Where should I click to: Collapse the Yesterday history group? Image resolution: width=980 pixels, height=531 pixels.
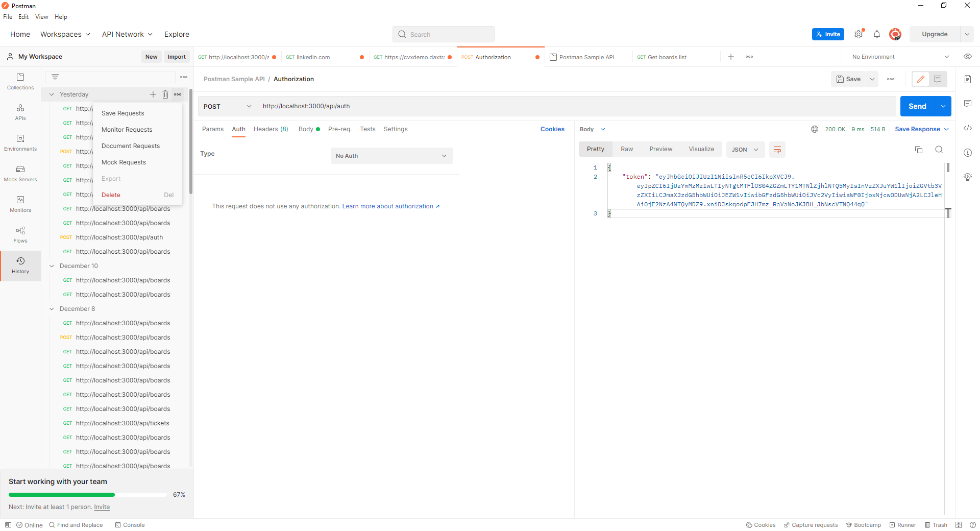point(52,94)
